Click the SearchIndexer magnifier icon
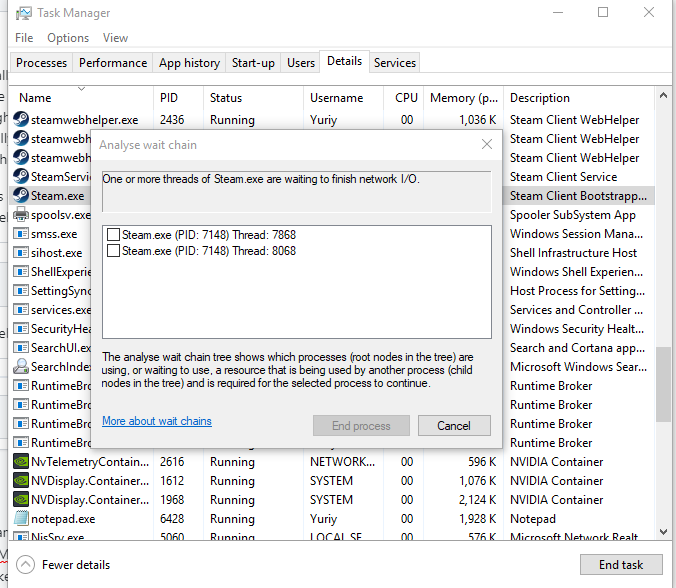Image resolution: width=676 pixels, height=588 pixels. (x=21, y=366)
